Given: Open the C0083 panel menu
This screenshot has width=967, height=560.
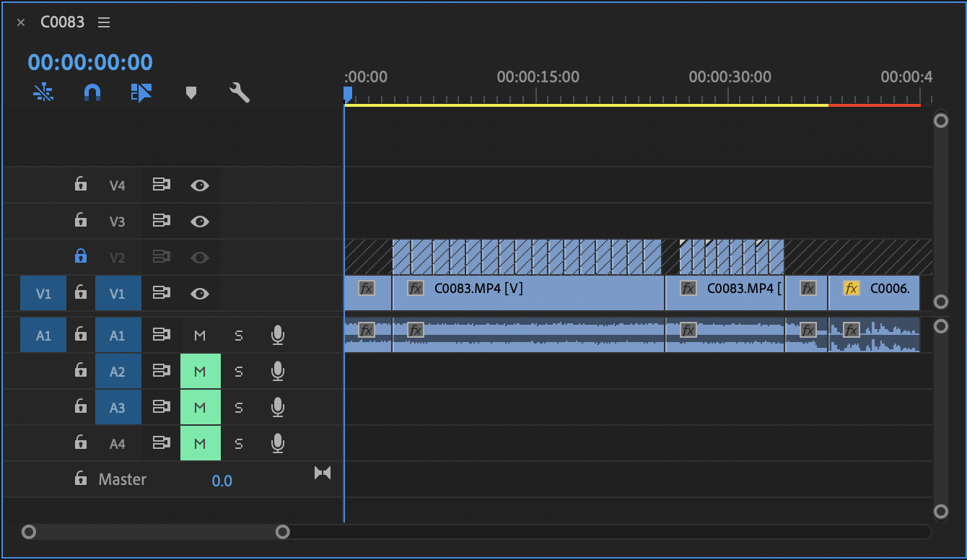Looking at the screenshot, I should pyautogui.click(x=104, y=22).
